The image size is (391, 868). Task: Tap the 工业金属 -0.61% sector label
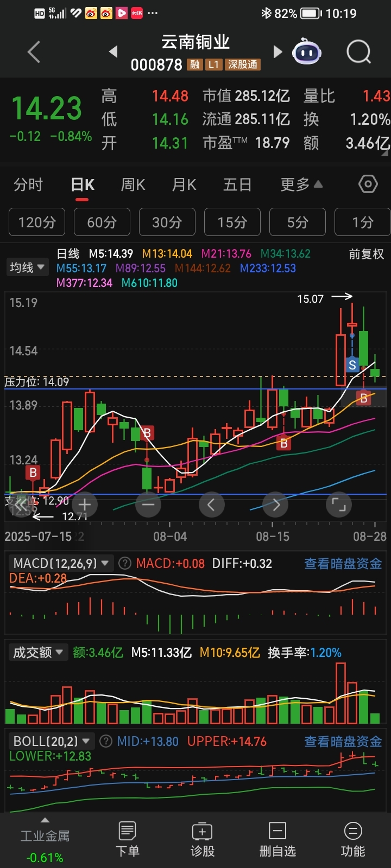tap(45, 846)
